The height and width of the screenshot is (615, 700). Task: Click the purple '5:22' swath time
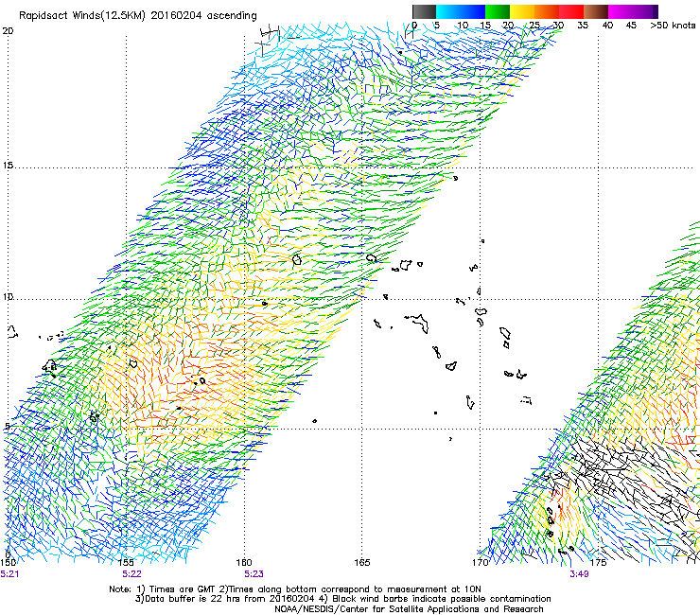(x=131, y=574)
